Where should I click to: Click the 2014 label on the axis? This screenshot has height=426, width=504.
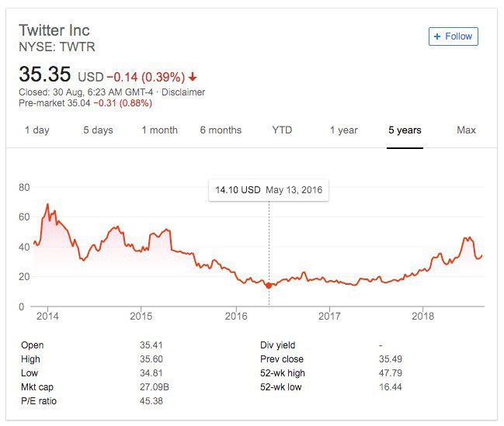click(47, 316)
